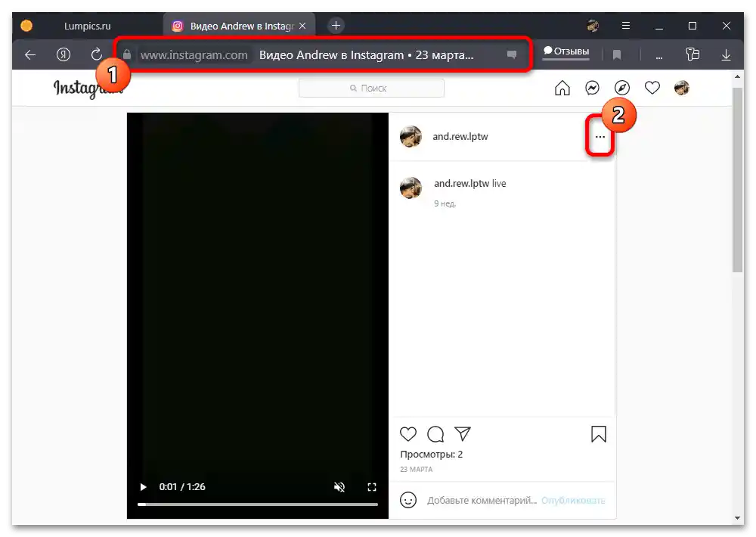The width and height of the screenshot is (756, 537).
Task: Click the scrollbar up arrow
Action: (x=737, y=76)
